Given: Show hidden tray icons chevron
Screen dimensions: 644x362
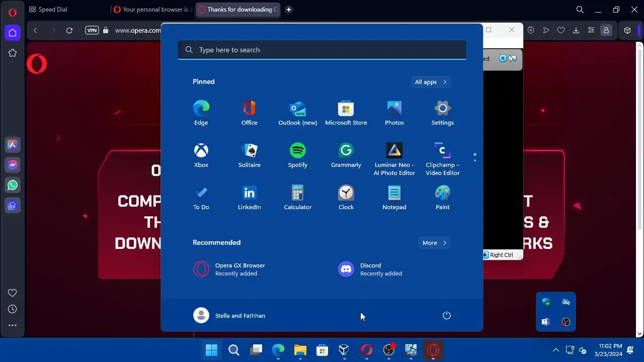Looking at the screenshot, I should pos(555,350).
